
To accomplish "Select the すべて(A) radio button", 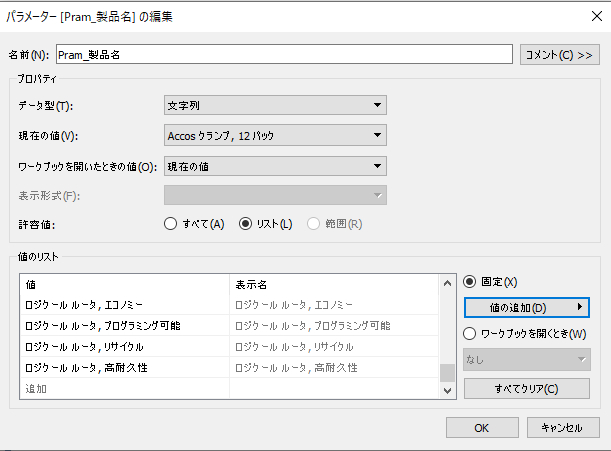I will (171, 224).
